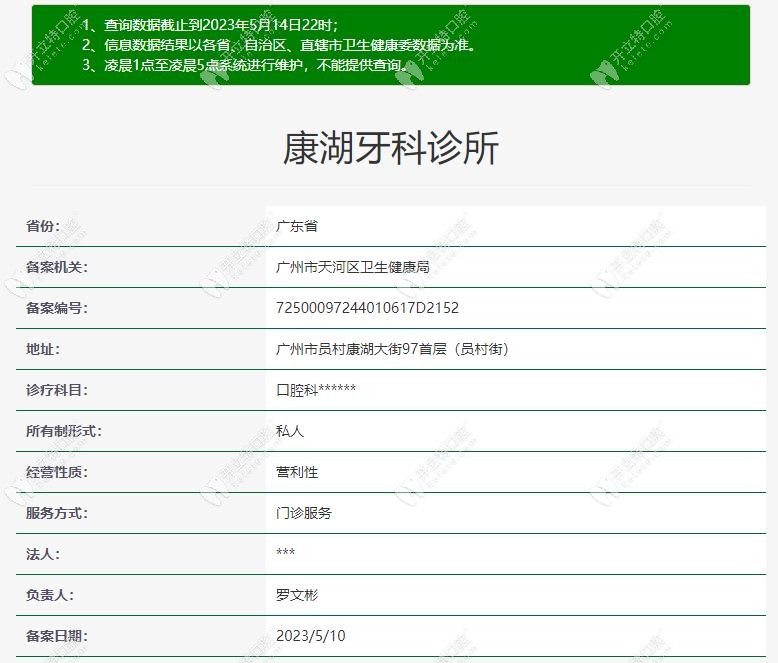Select the notice line mentioning 卫生健康委数据
This screenshot has width=778, height=663.
point(278,45)
